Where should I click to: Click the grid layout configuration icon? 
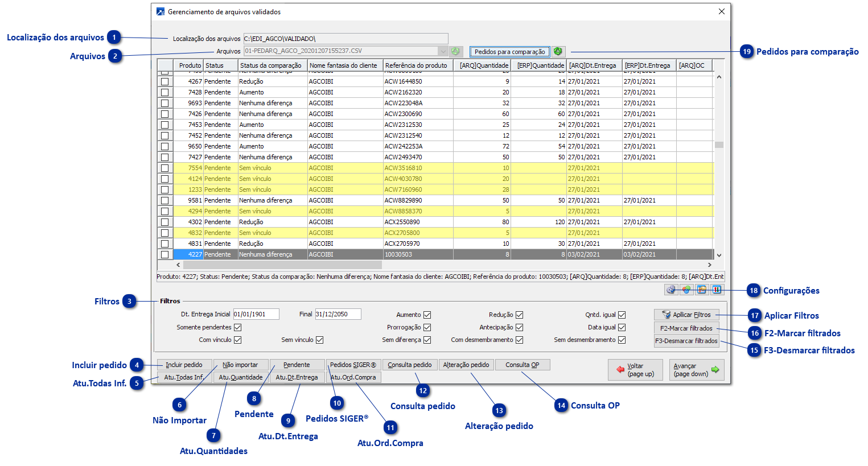[702, 290]
